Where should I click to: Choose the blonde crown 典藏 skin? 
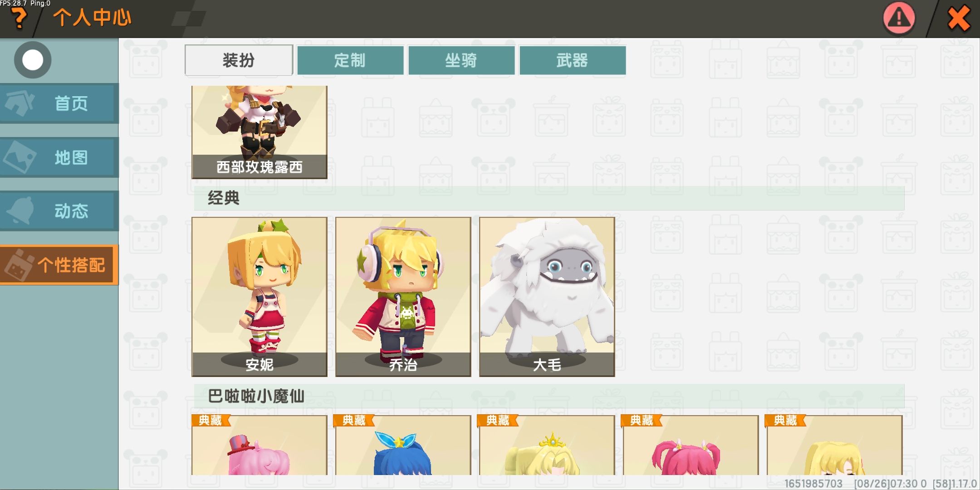tap(547, 445)
